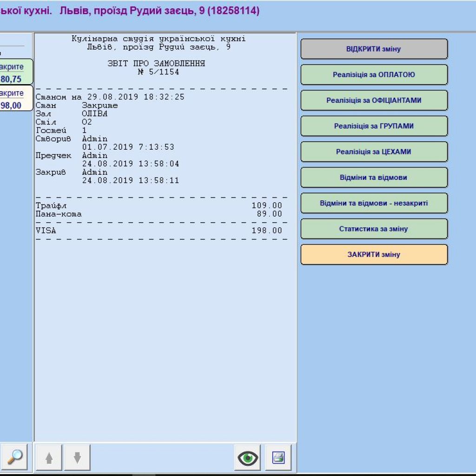Click the 24.08.2019 13:58:04 pre-check time
This screenshot has height=476, width=476.
coord(131,164)
